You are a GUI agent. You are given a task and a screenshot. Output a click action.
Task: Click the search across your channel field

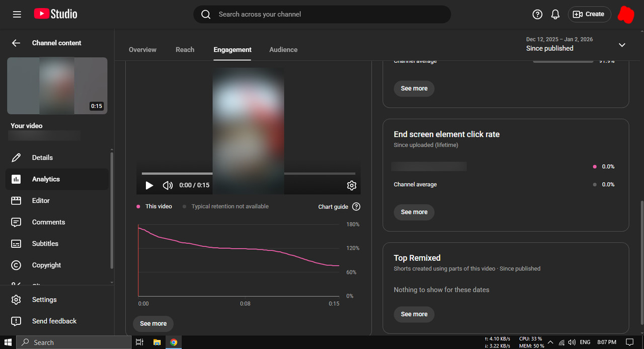(x=322, y=14)
